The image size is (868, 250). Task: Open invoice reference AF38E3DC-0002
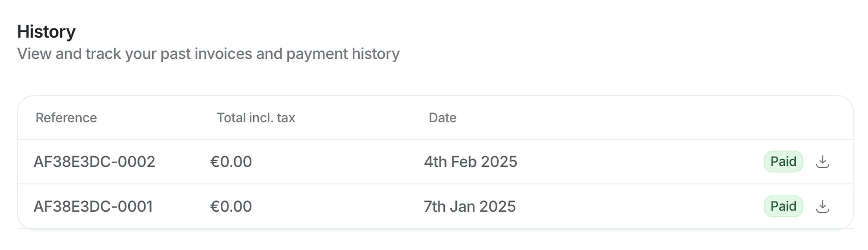pyautogui.click(x=94, y=162)
